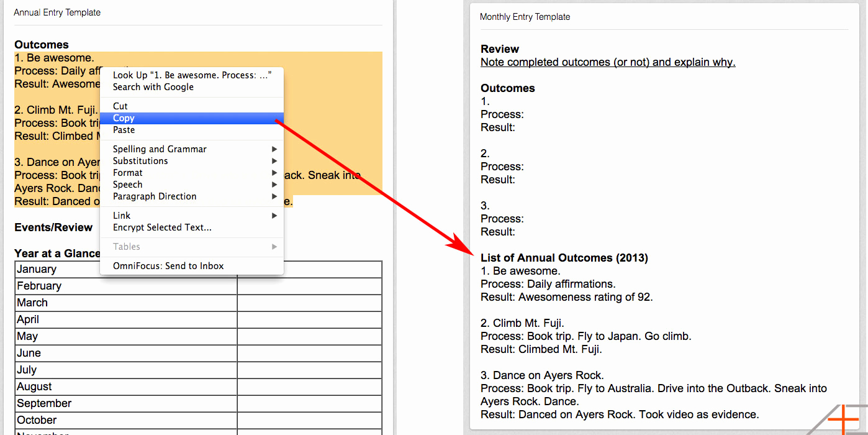The height and width of the screenshot is (435, 868).
Task: Click the Events/Review heading
Action: click(53, 227)
